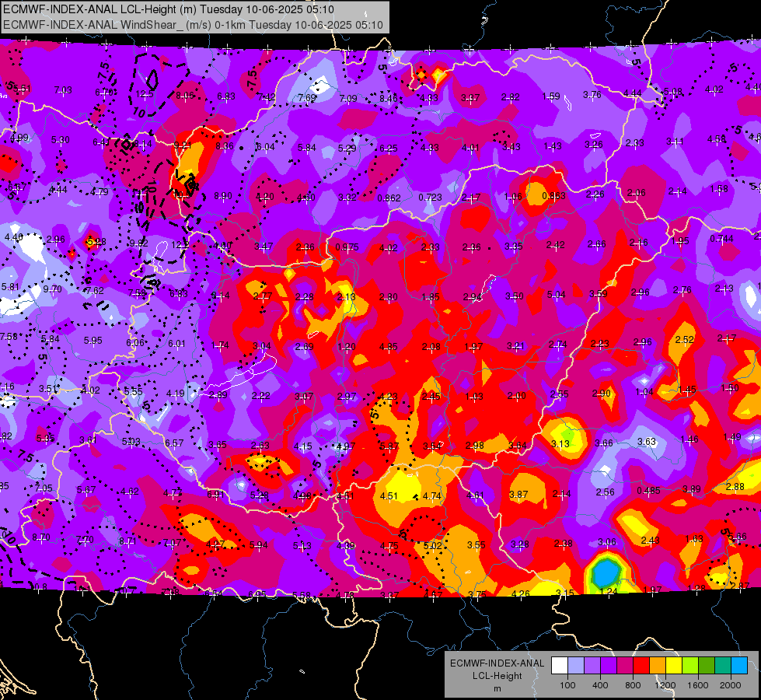
Task: Click the wind shear value 0.744
Action: coord(721,239)
